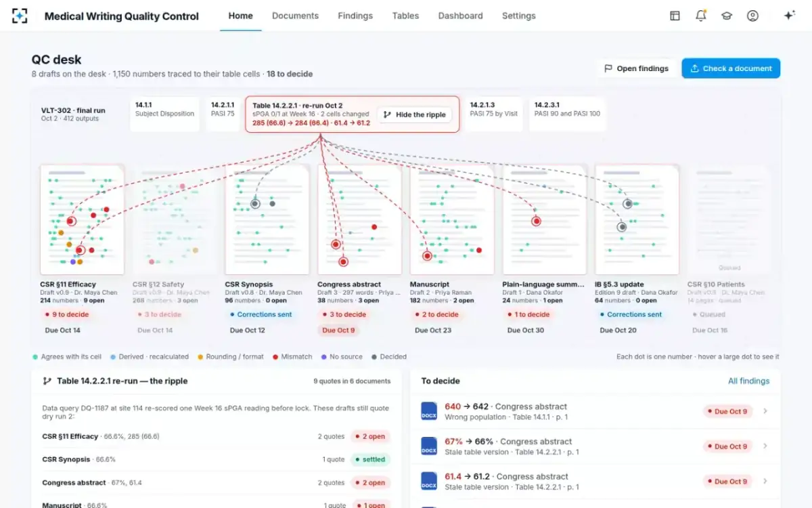Open the user profile icon
Viewport: 812px width, 508px height.
click(x=752, y=16)
